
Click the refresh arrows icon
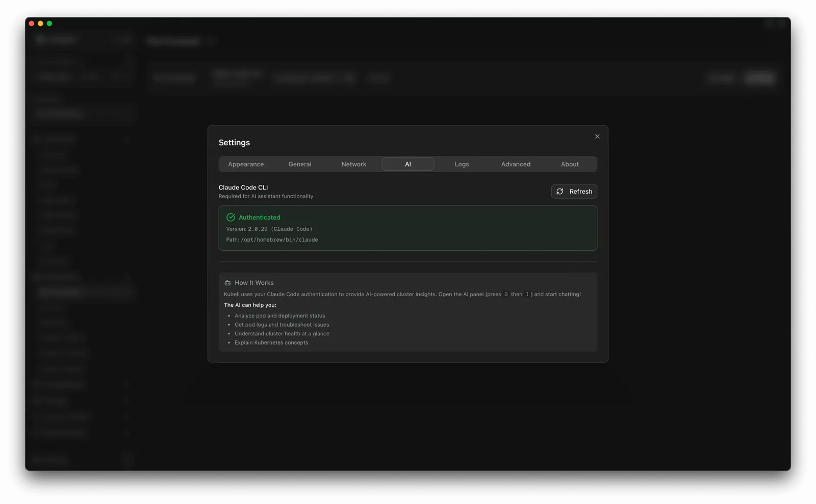(560, 192)
